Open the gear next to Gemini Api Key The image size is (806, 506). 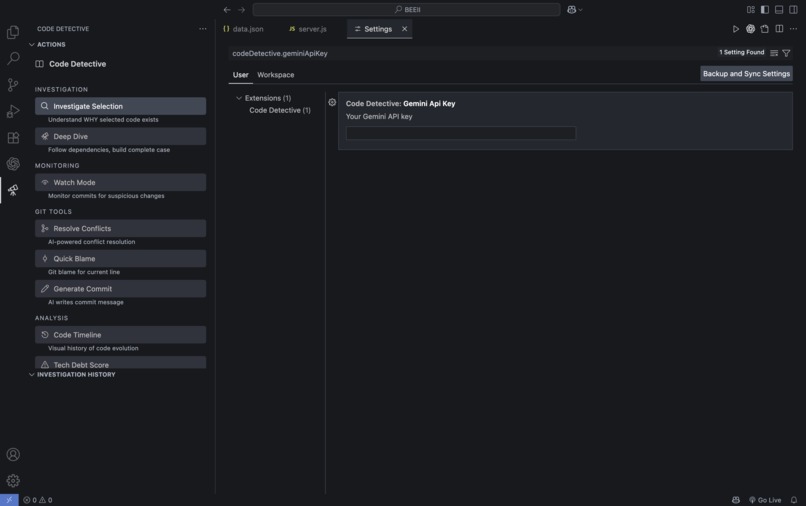[332, 102]
